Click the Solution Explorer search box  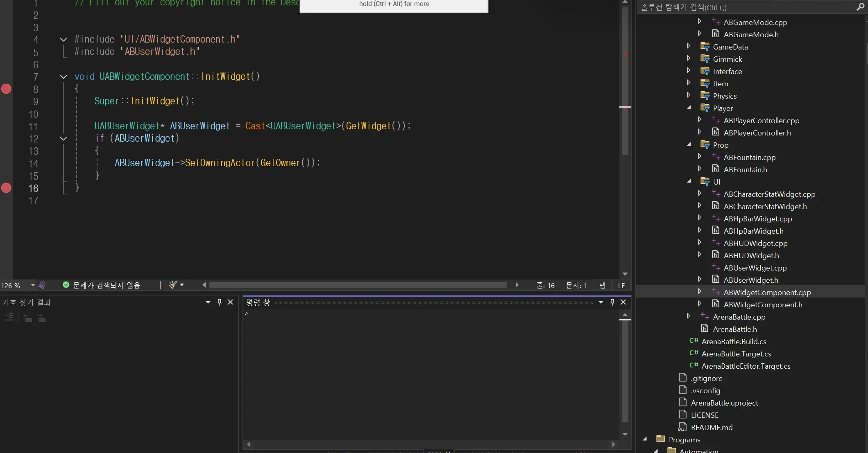coord(746,7)
